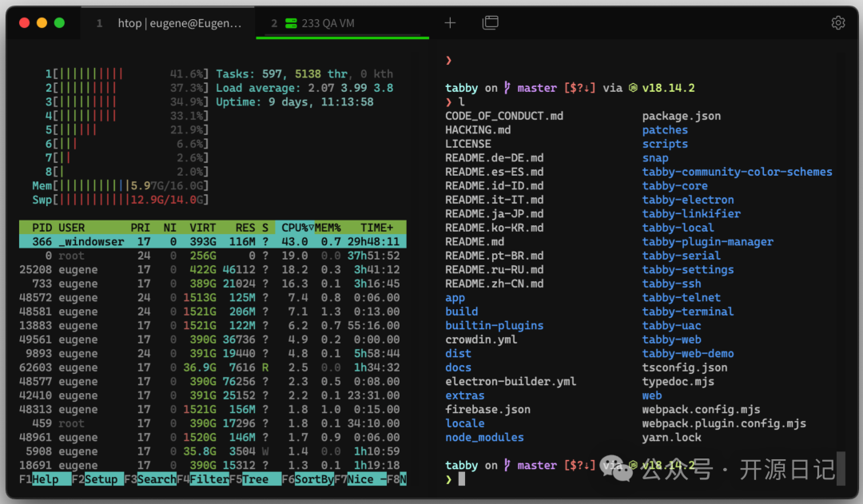Click the Tasks count line in htop
863x504 pixels.
pyautogui.click(x=304, y=73)
